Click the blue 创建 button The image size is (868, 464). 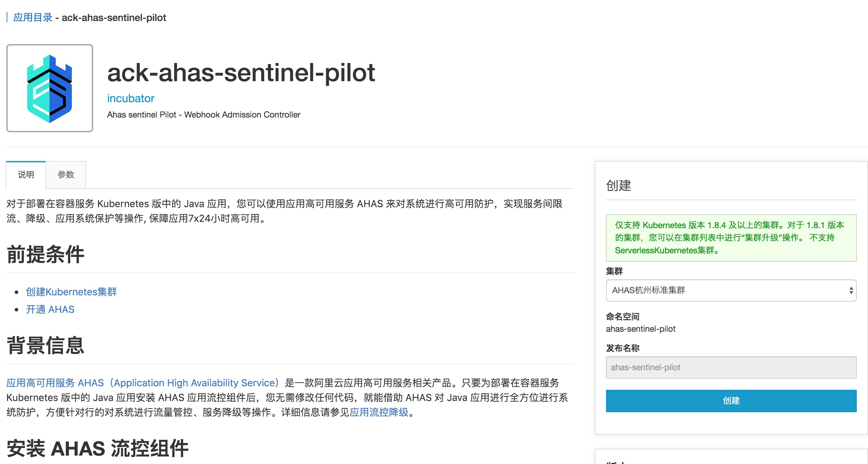pyautogui.click(x=731, y=401)
